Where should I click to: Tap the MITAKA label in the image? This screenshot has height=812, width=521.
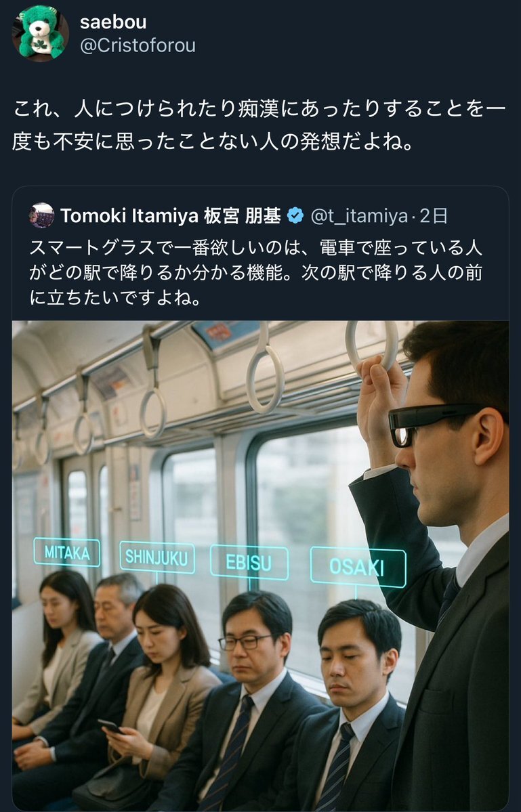pos(67,552)
